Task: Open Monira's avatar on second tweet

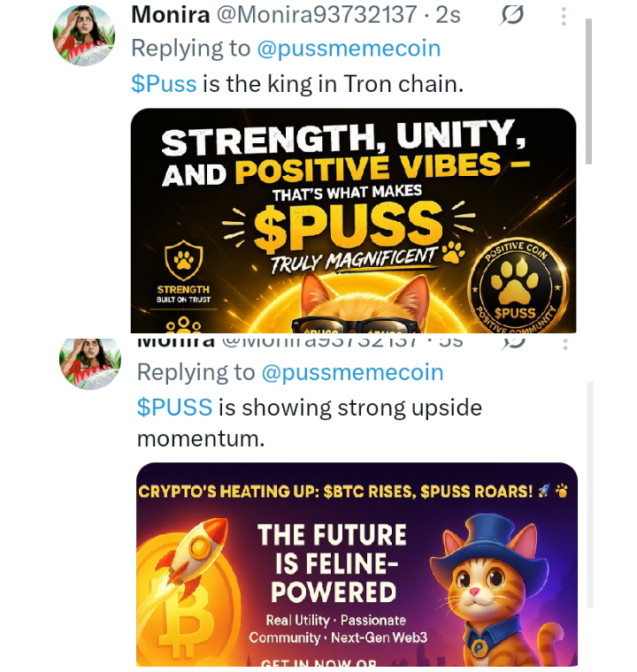Action: (90, 363)
